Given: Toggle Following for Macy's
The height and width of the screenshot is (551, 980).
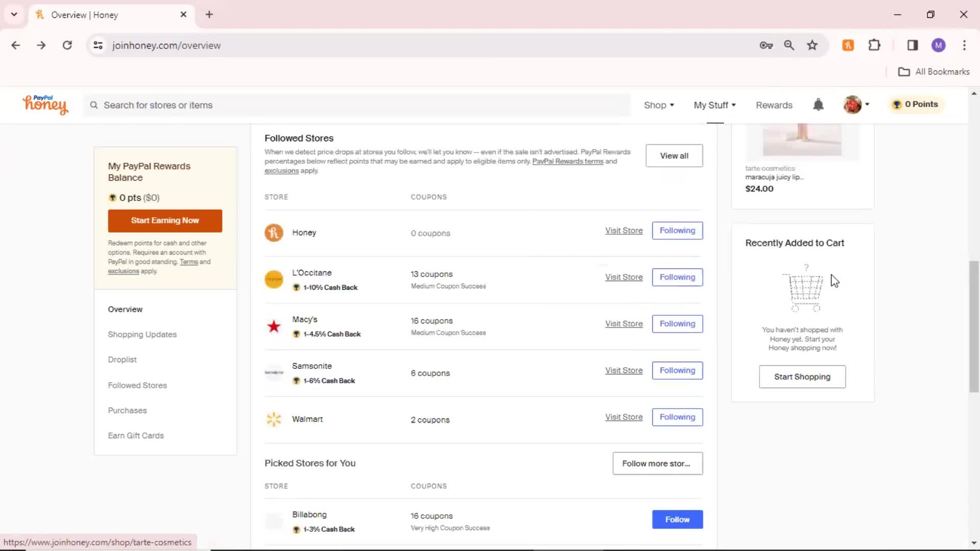Looking at the screenshot, I should tap(677, 323).
